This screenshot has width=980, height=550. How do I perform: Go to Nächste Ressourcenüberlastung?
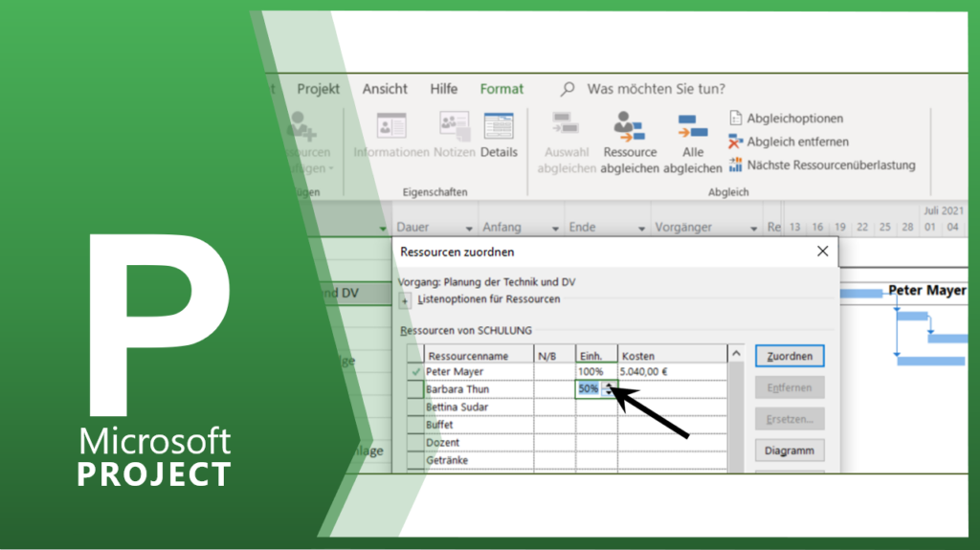click(x=822, y=165)
